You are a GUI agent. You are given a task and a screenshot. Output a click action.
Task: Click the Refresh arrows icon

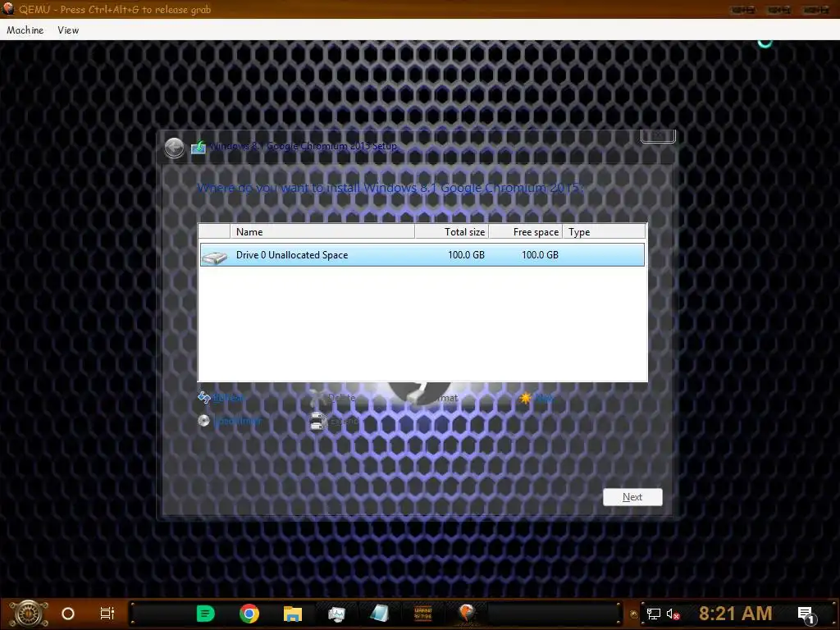[204, 398]
